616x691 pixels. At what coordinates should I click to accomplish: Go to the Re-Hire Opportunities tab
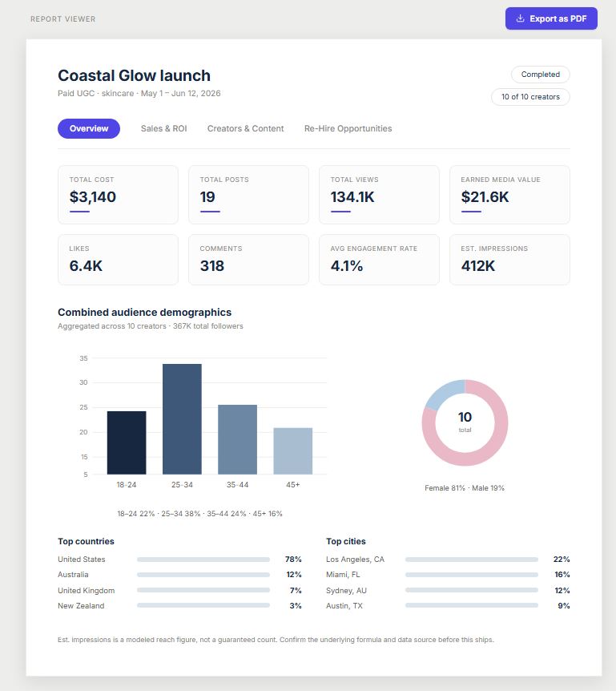pos(348,129)
